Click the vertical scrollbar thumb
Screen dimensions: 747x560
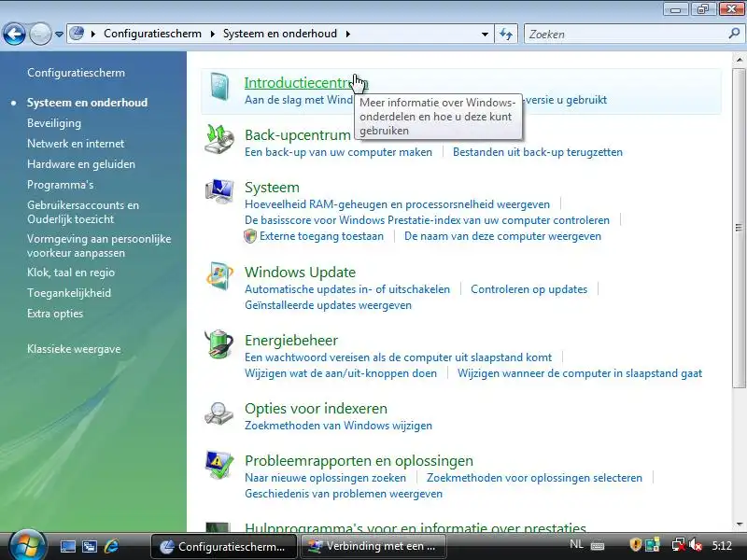pos(739,228)
